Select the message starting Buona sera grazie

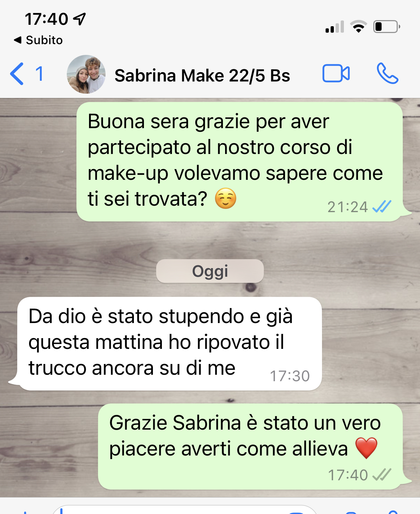(239, 162)
